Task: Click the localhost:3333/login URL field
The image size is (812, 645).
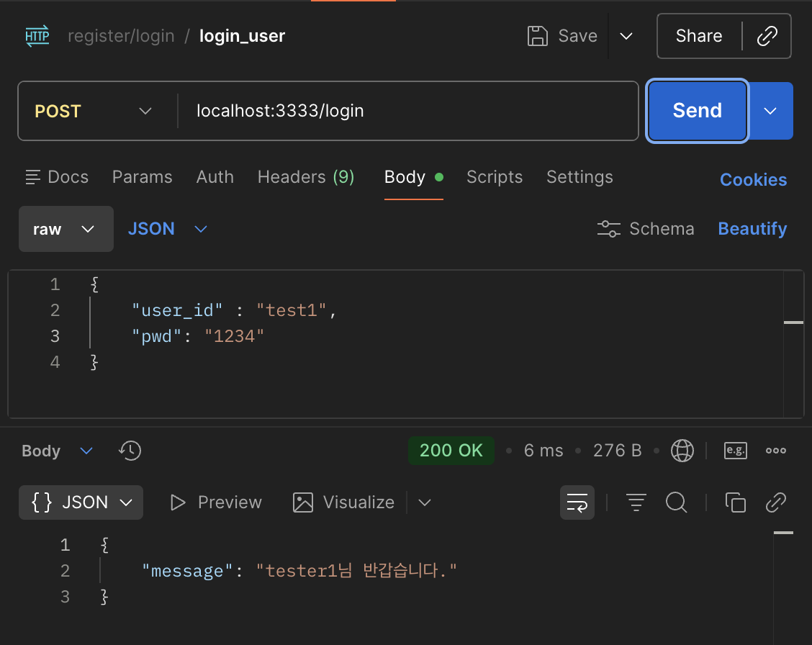Action: click(x=409, y=111)
